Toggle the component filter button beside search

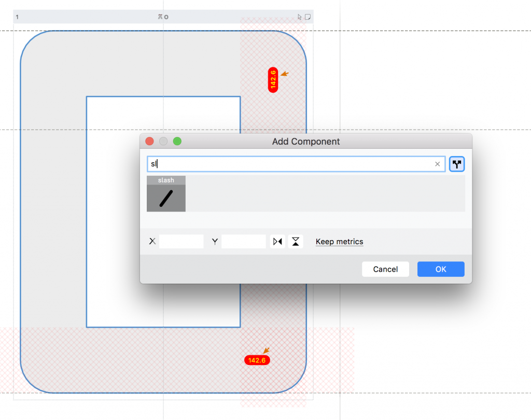coord(457,164)
